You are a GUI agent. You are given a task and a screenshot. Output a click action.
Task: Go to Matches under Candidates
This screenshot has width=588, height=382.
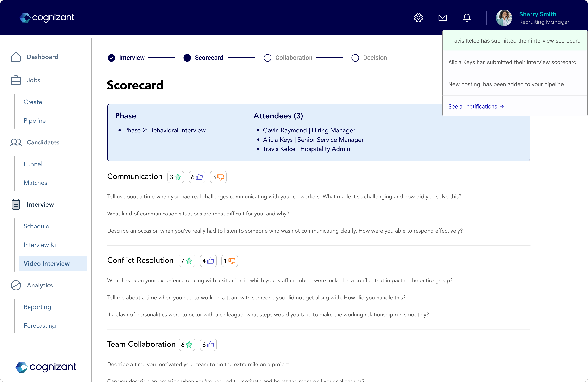[x=35, y=182]
